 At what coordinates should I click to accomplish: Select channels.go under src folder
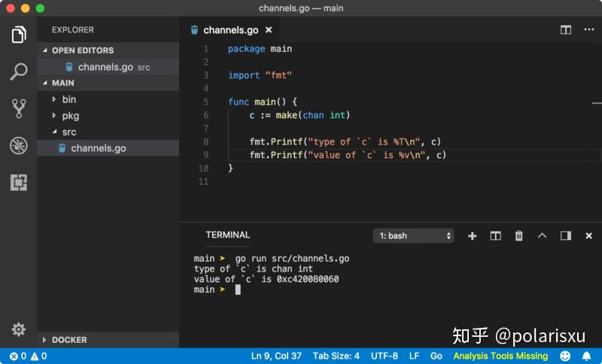108,148
